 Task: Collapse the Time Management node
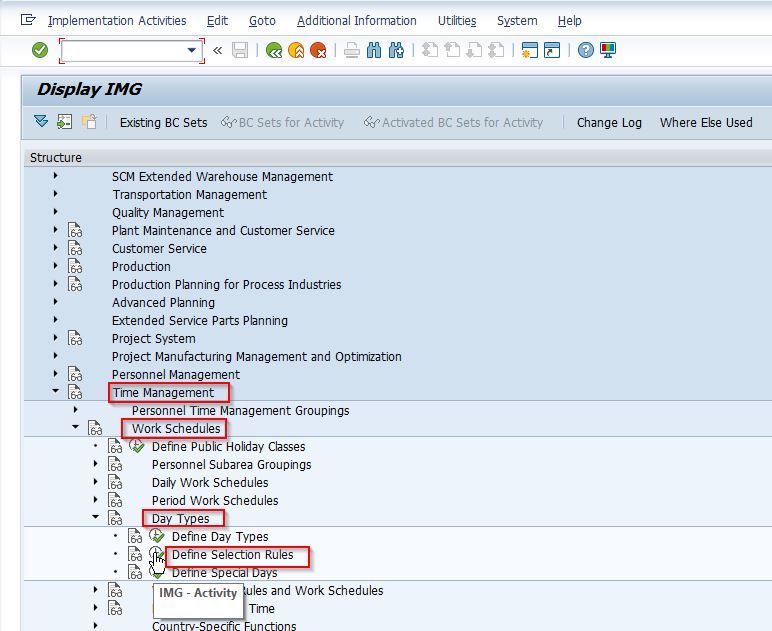coord(55,391)
